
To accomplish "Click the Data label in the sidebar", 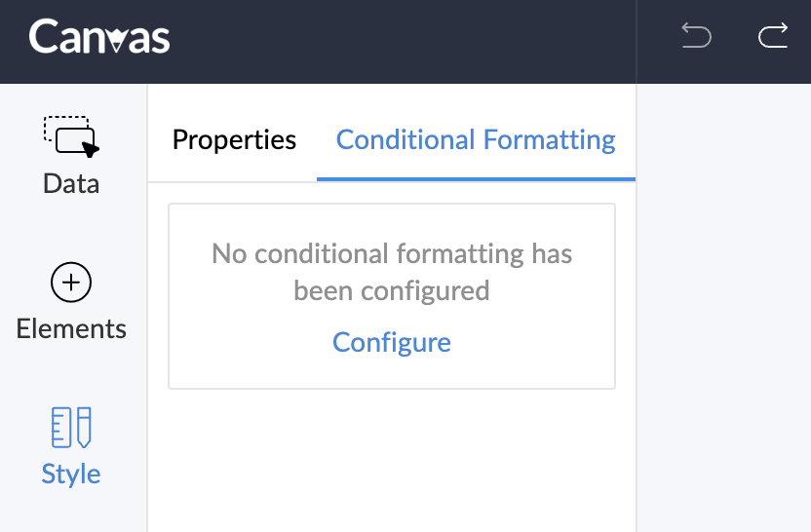I will (x=71, y=184).
